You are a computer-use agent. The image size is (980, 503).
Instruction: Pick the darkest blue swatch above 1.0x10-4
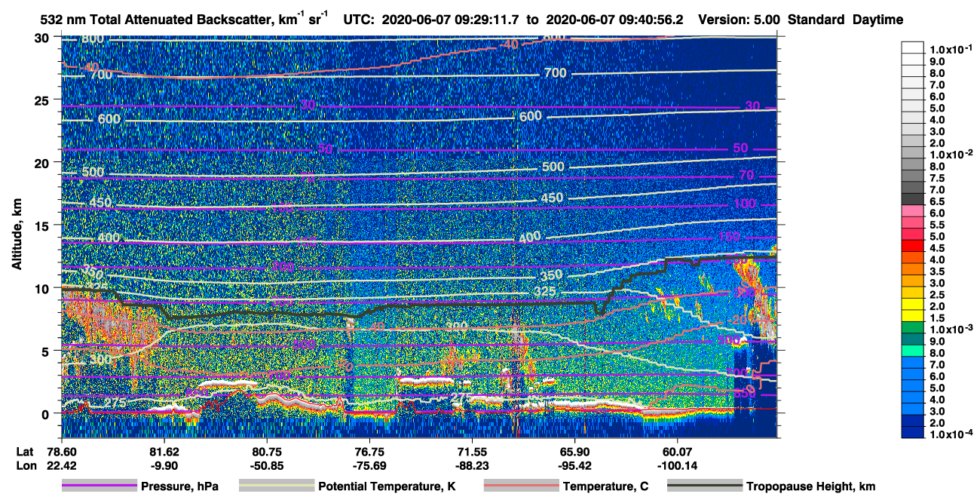(x=913, y=431)
